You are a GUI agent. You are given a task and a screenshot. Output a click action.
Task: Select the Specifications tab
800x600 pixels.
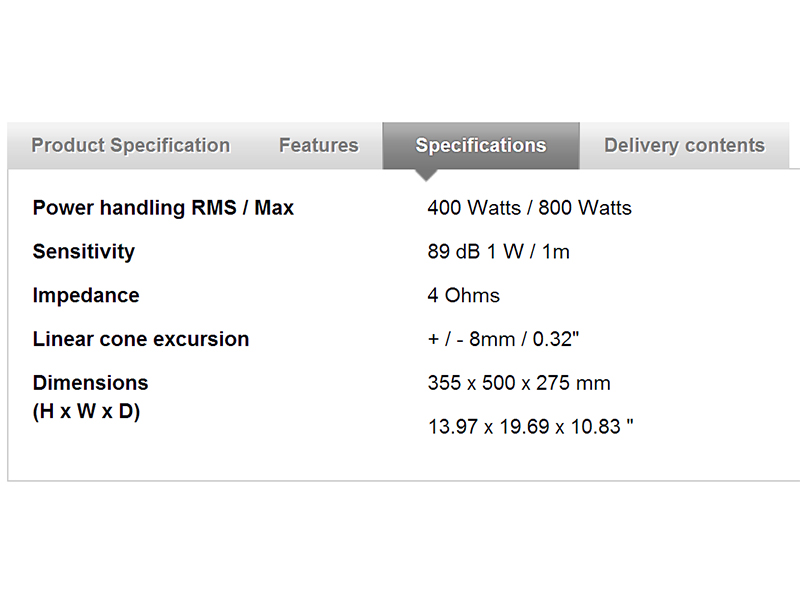tap(481, 146)
